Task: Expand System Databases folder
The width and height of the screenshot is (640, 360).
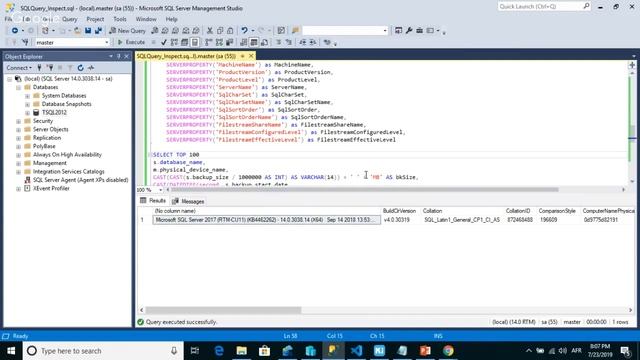Action: [x=27, y=96]
